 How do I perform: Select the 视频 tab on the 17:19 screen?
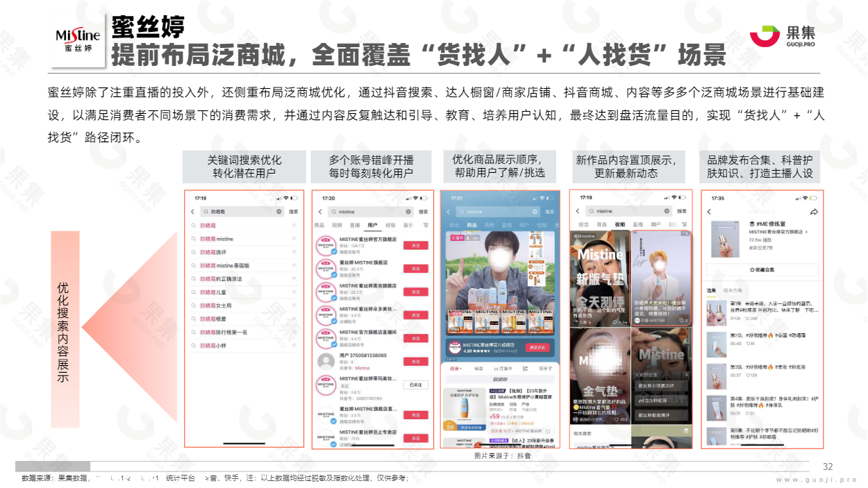(620, 225)
